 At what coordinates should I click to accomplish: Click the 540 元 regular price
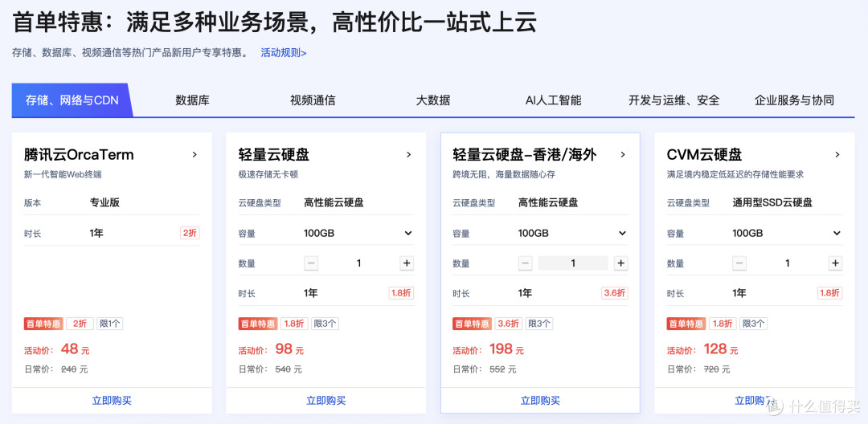click(289, 369)
